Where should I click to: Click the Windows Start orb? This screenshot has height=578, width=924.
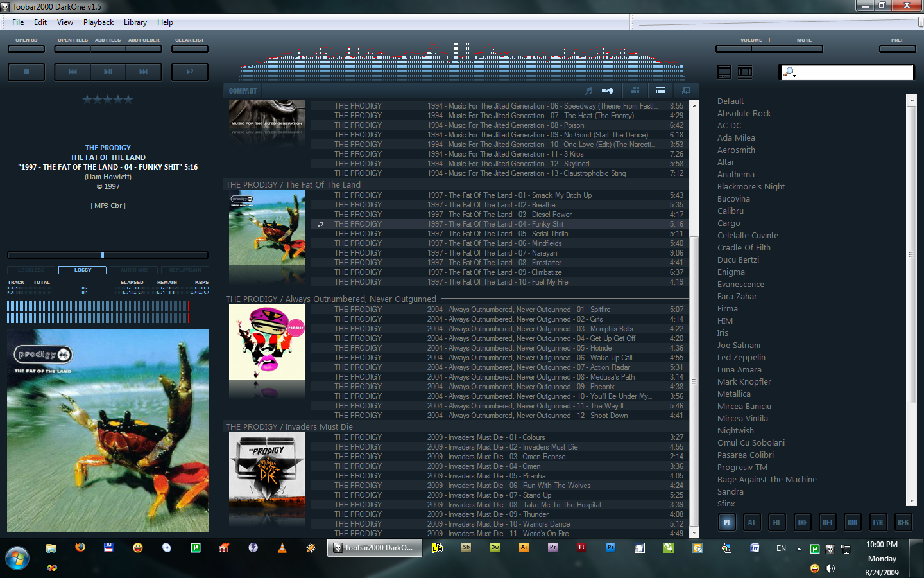click(17, 558)
